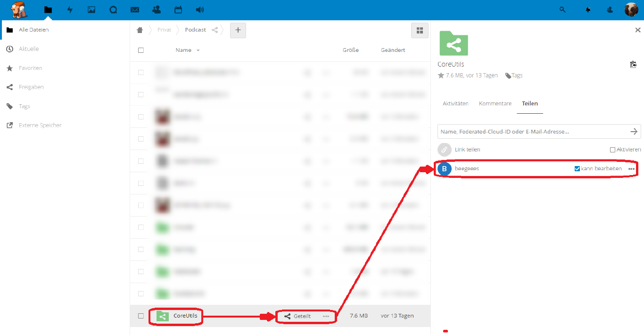Switch to the Aktivitäten tab

pos(455,104)
